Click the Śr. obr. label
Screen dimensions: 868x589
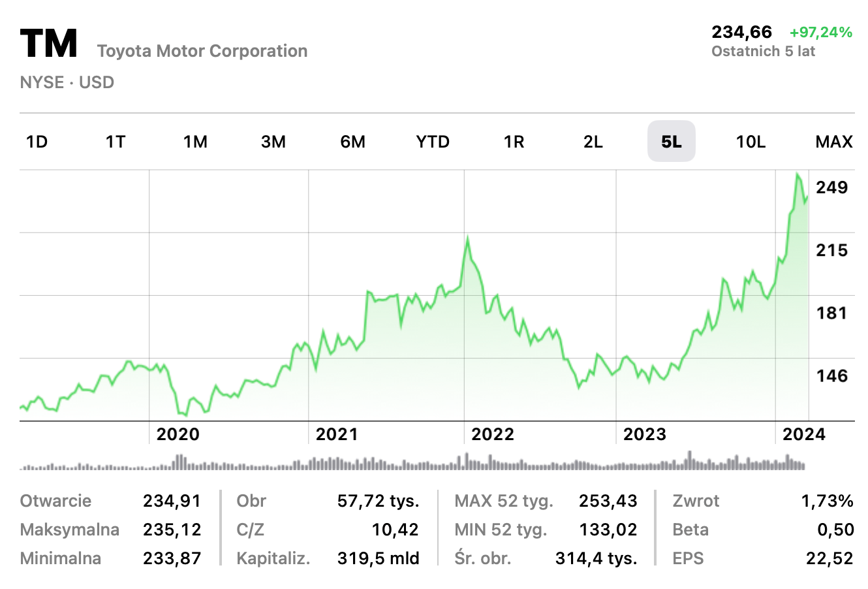[x=483, y=558]
